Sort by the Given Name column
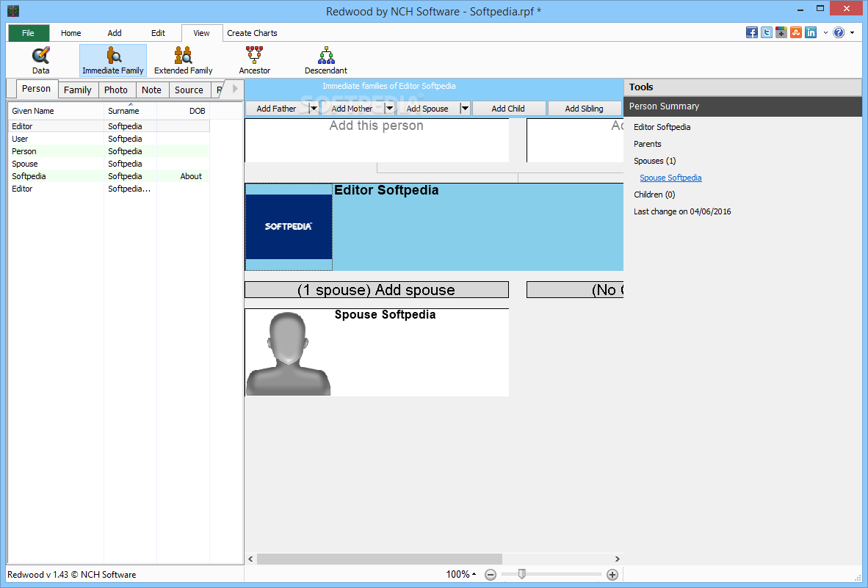 click(56, 111)
